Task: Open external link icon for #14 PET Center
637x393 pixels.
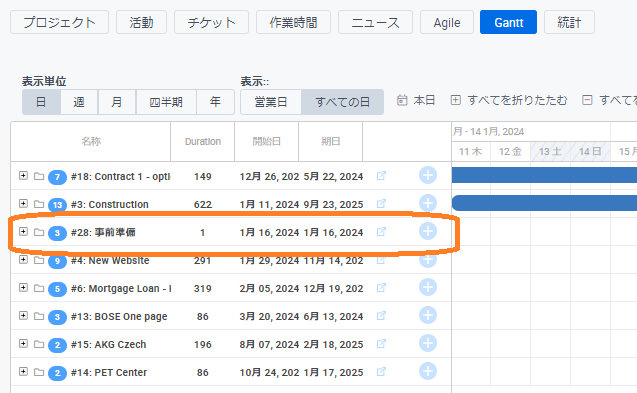Action: point(381,372)
